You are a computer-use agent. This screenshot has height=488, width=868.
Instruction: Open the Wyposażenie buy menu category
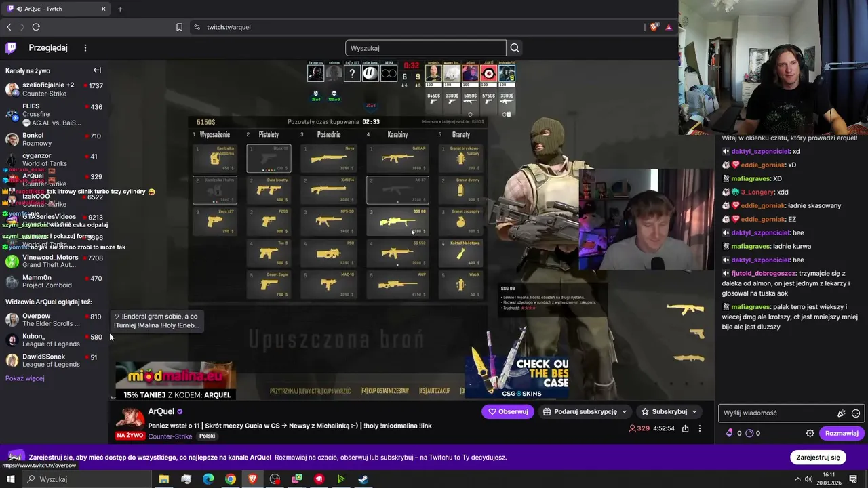pos(215,135)
